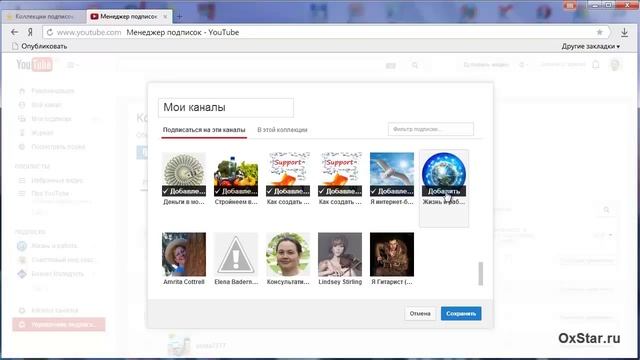Open browser downloads arrow icon

coord(624,32)
